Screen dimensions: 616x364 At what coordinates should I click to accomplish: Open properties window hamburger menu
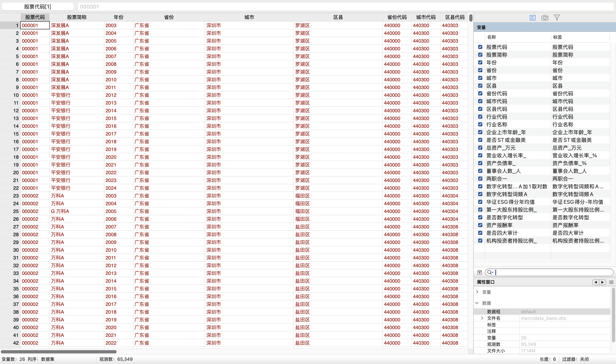tap(611, 282)
